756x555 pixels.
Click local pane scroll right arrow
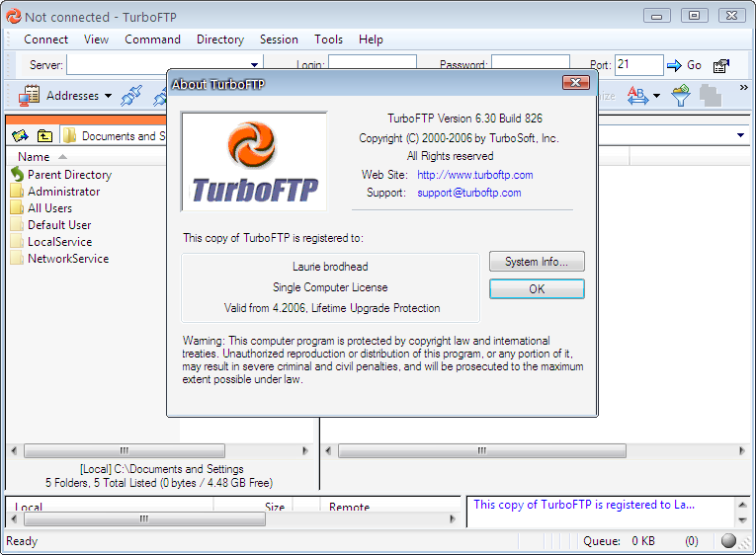point(304,451)
